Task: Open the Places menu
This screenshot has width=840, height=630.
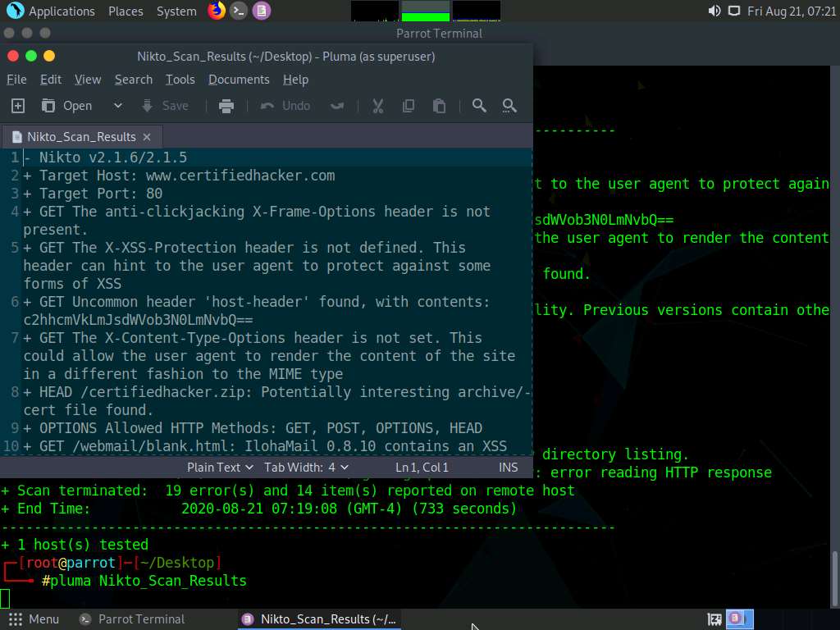Action: pyautogui.click(x=126, y=11)
